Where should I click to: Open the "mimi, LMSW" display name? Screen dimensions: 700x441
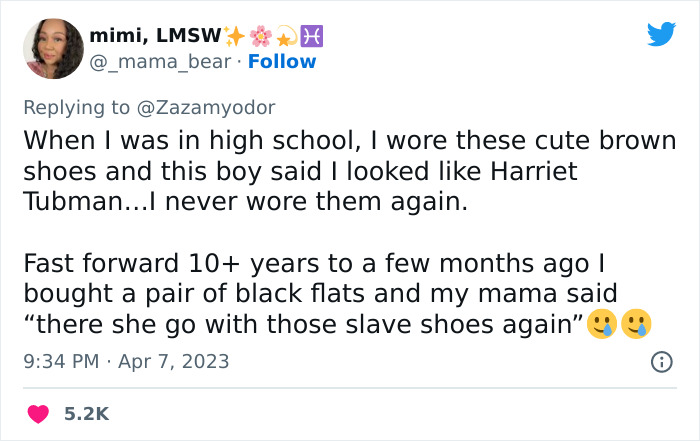[x=154, y=37]
